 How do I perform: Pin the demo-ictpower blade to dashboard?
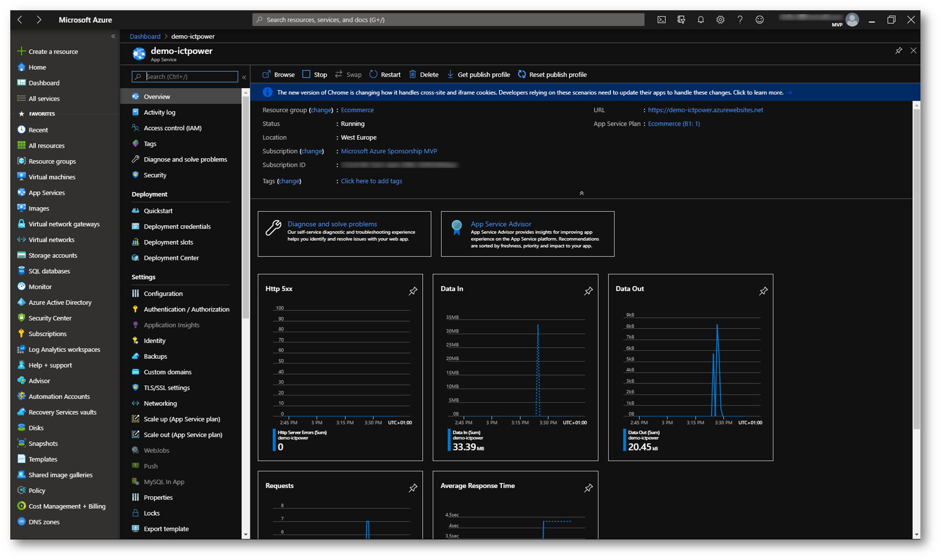point(898,50)
